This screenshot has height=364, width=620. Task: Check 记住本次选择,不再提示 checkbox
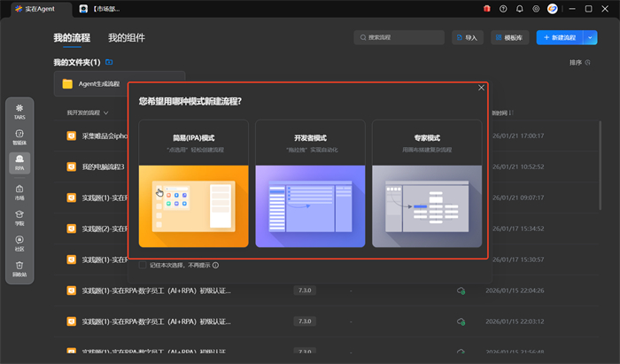pyautogui.click(x=143, y=265)
